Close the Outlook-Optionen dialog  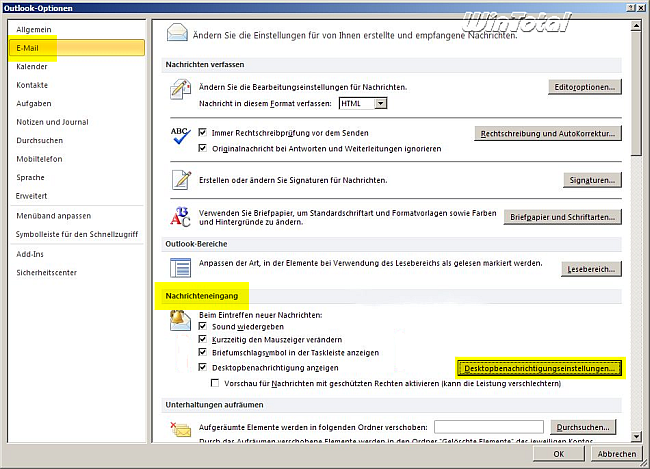point(641,7)
